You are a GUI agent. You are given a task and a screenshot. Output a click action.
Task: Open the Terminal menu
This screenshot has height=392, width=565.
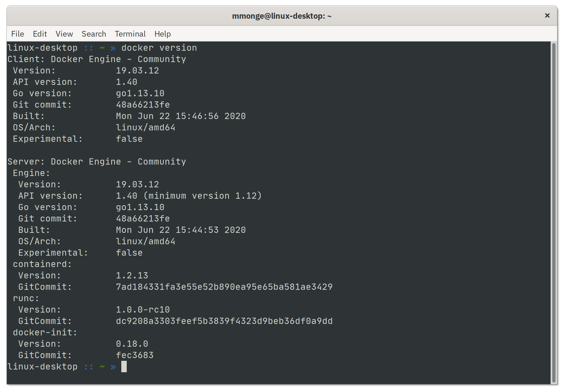tap(130, 34)
